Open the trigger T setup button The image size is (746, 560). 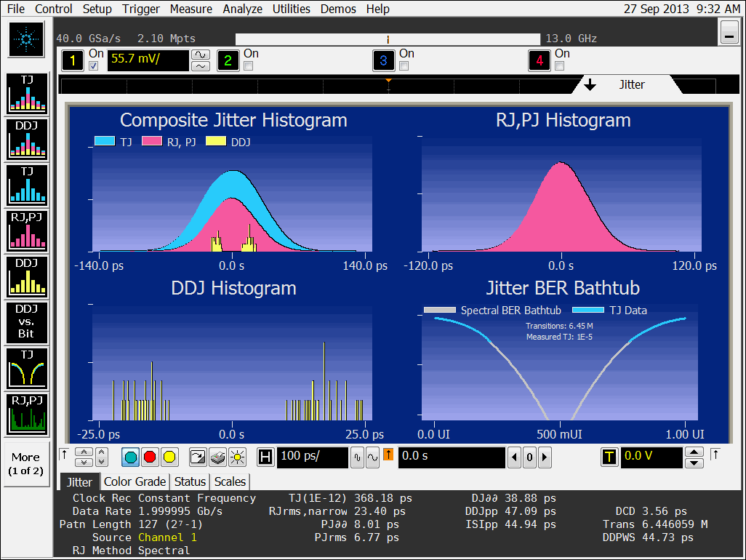click(609, 457)
